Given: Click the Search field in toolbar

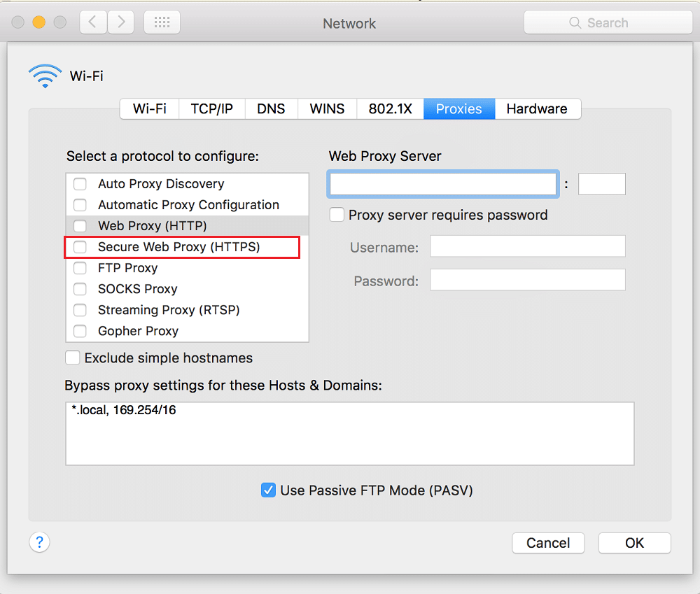Looking at the screenshot, I should [608, 22].
